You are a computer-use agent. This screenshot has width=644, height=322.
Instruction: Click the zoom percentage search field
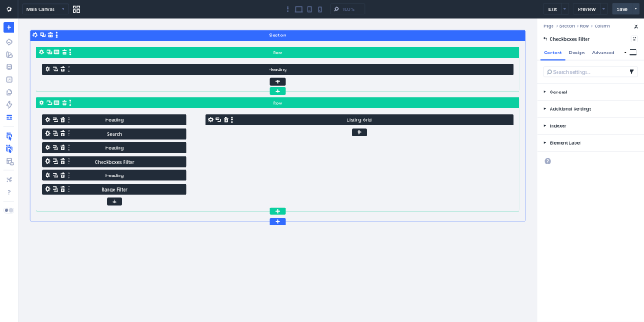(x=348, y=9)
